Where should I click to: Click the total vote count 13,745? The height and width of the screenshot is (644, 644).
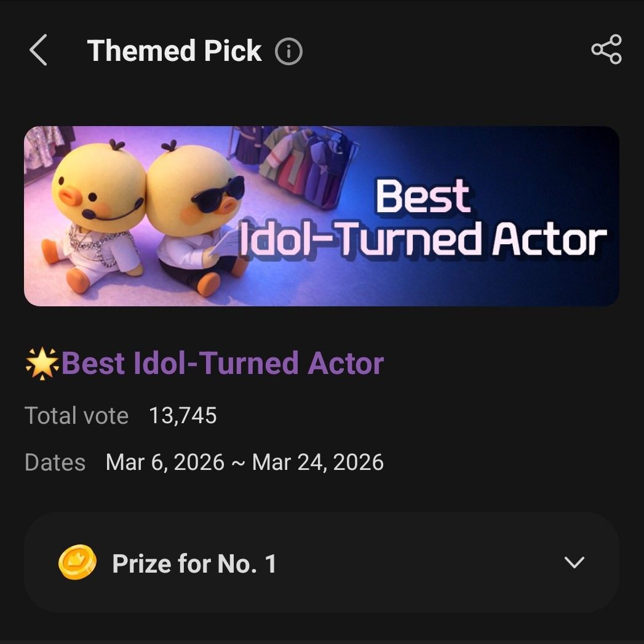183,416
